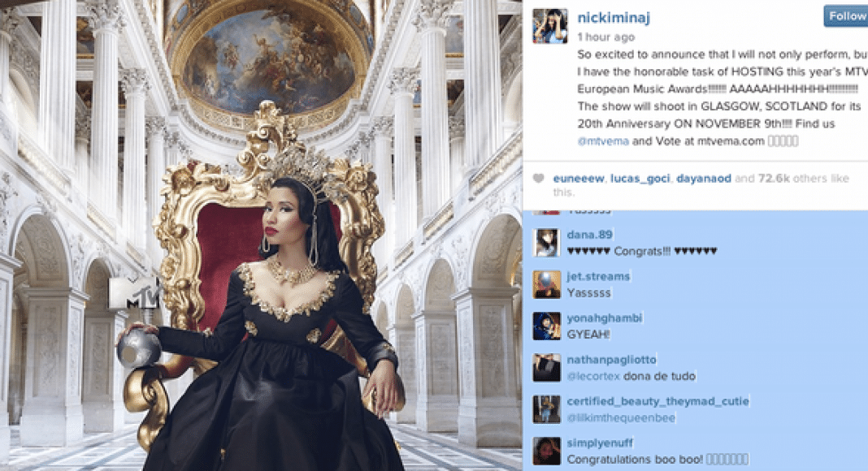The width and height of the screenshot is (868, 471).
Task: Click the post author's profile avatar
Action: (x=549, y=26)
